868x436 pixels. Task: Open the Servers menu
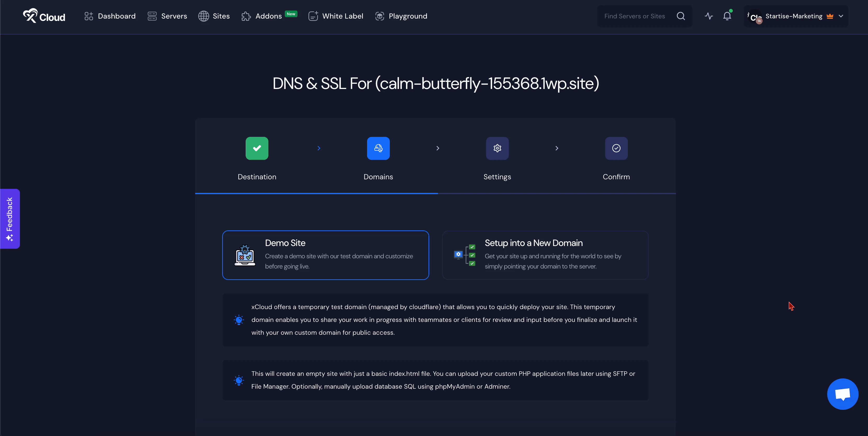[x=167, y=16]
